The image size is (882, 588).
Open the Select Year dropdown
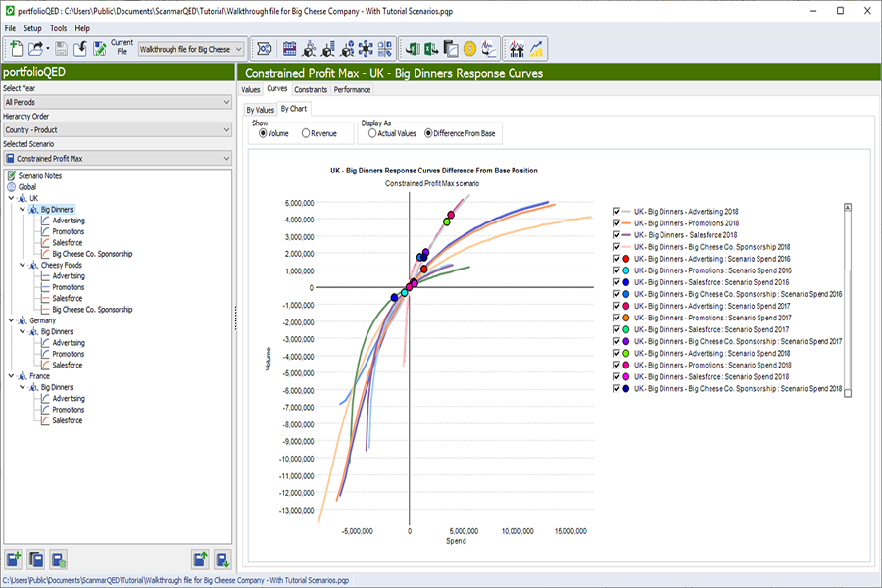point(117,101)
